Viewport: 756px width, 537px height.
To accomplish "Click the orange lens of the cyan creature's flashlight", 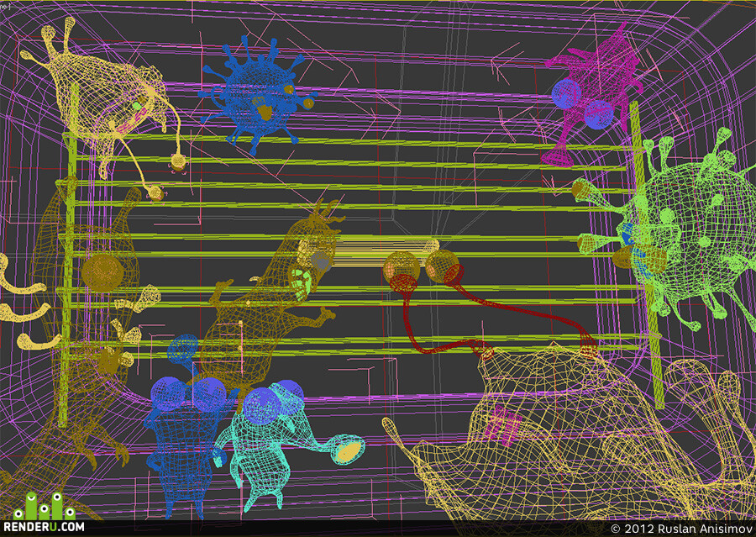I will (349, 450).
